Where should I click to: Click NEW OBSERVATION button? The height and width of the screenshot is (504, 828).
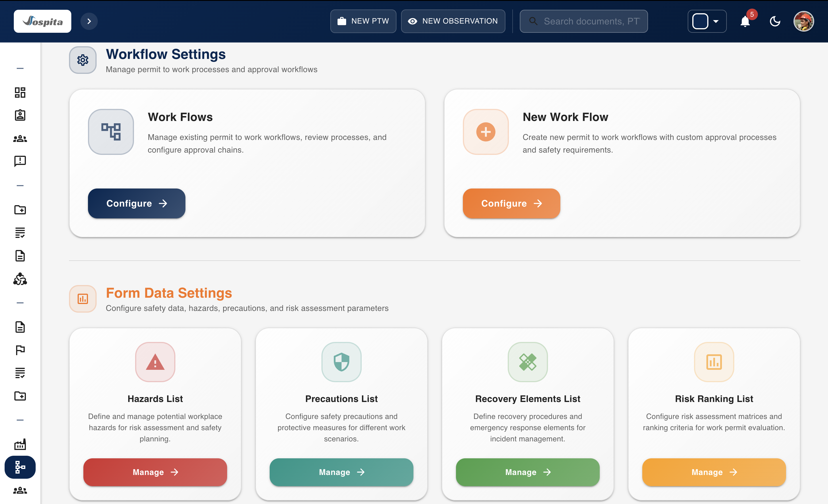pos(453,21)
